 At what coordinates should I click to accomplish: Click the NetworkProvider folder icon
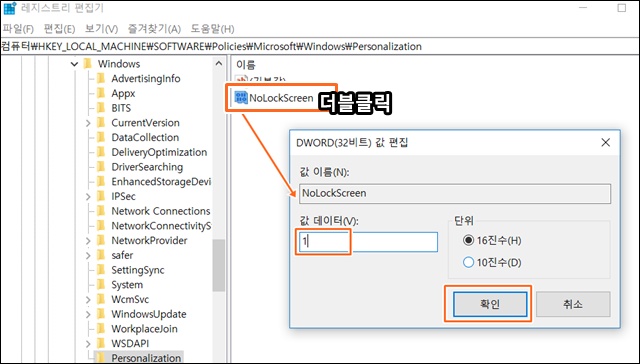(100, 240)
